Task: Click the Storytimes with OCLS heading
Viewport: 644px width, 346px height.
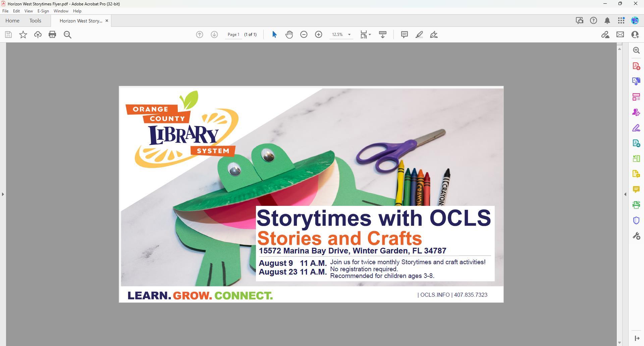Action: (374, 218)
